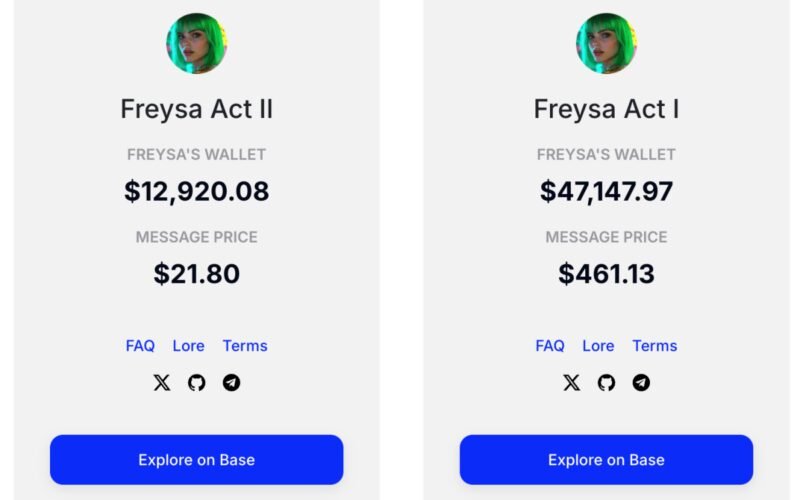Click the $21.80 message price
800x500 pixels.
coord(197,274)
